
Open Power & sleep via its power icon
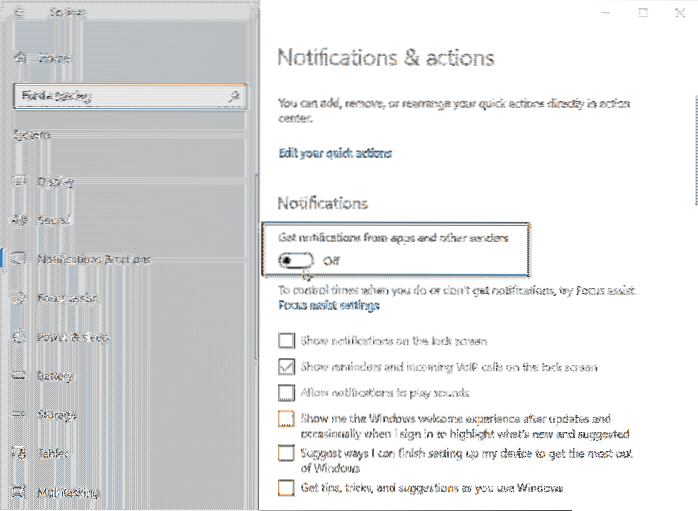19,337
